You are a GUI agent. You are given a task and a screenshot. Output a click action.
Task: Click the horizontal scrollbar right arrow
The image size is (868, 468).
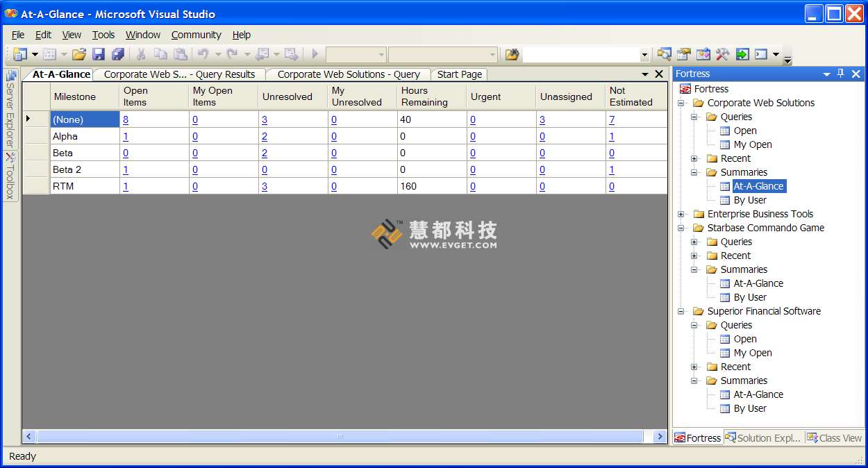pos(660,437)
